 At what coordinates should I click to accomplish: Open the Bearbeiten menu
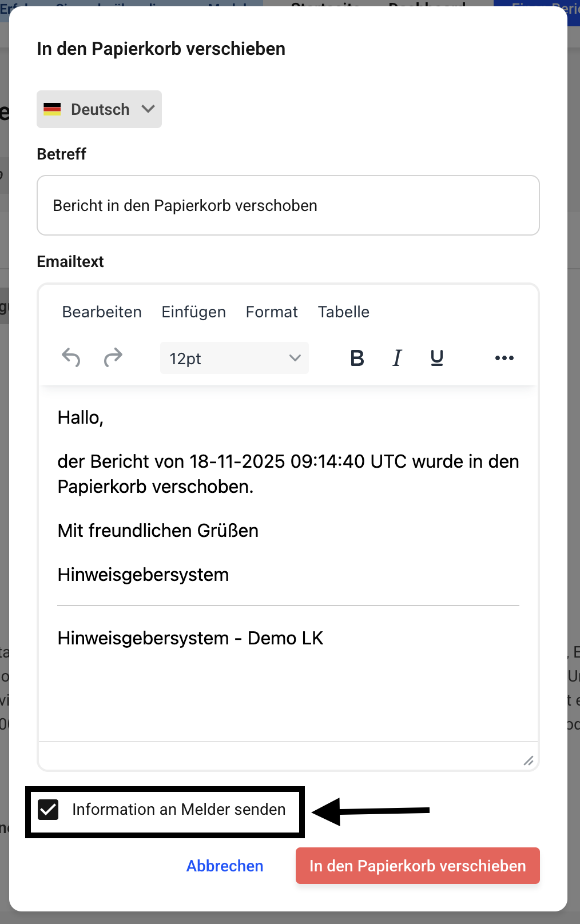tap(102, 312)
